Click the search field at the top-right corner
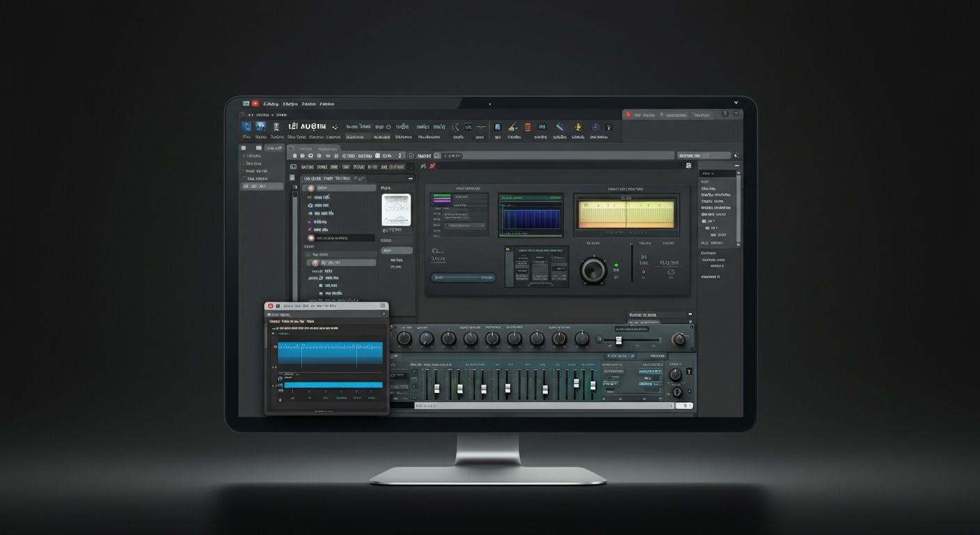980x535 pixels. pos(704,155)
